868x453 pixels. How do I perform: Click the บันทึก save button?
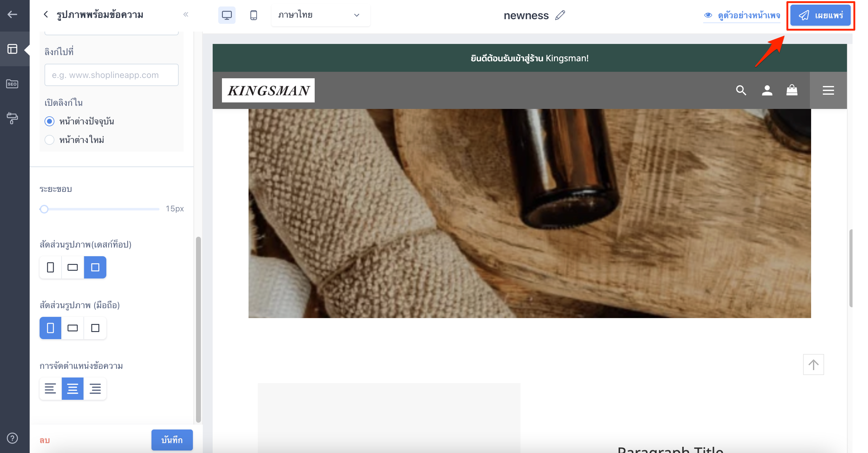(x=172, y=440)
